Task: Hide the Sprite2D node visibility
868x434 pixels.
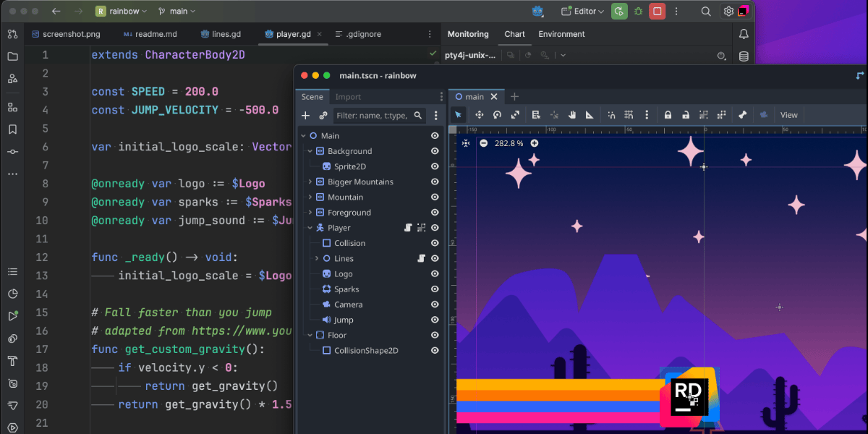Action: coord(435,166)
